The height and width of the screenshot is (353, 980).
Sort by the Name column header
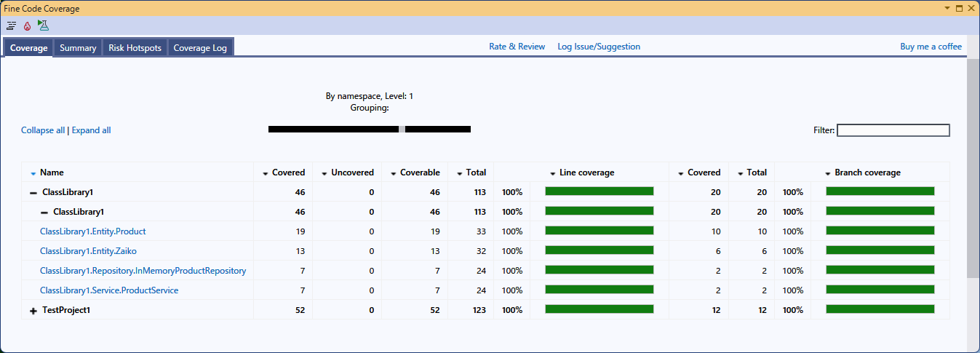point(52,172)
